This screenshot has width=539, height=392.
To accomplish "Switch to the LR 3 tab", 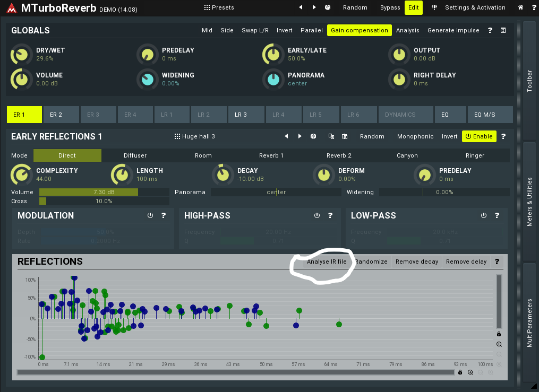I will point(246,115).
